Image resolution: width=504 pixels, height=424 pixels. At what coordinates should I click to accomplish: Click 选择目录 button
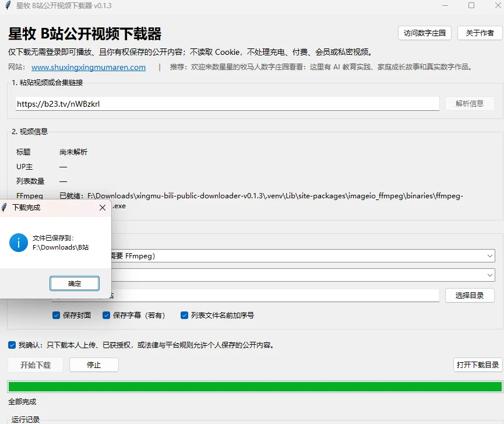470,295
